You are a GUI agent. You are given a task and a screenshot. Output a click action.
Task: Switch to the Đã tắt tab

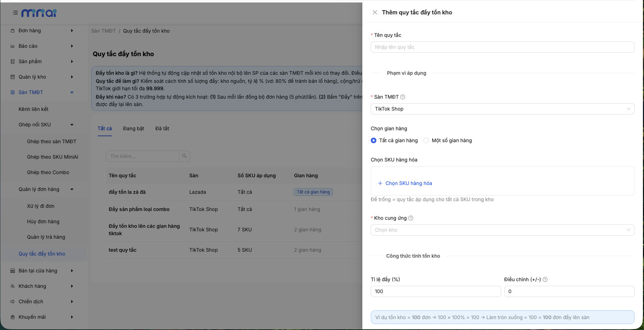tap(162, 128)
